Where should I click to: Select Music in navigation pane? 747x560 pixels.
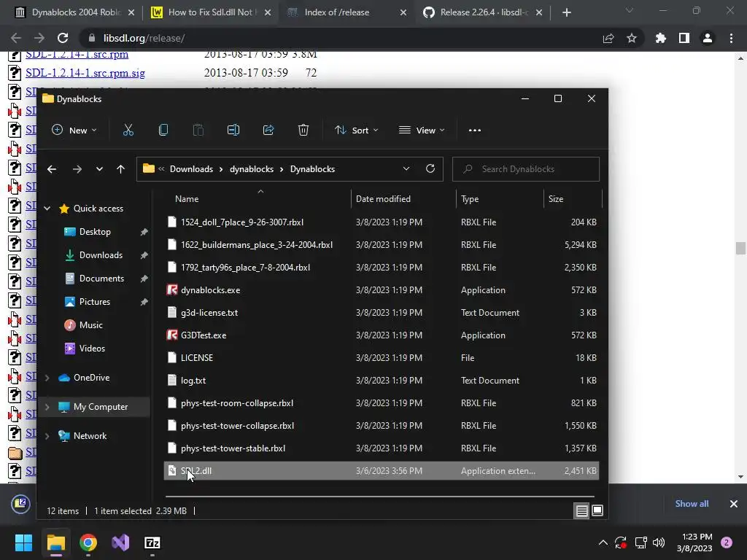coord(91,325)
